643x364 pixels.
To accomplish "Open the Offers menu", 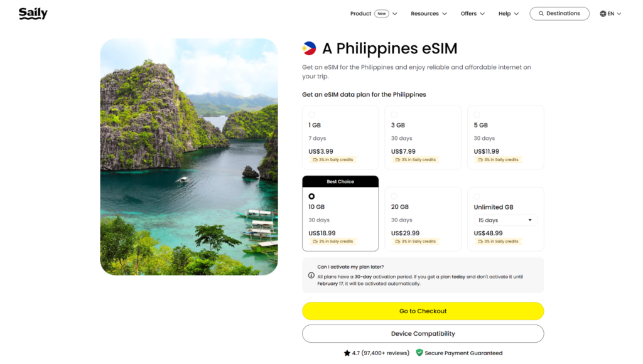I will point(469,13).
